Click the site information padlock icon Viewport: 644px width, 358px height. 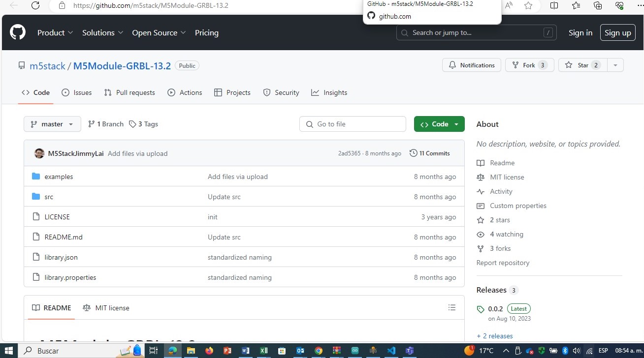coord(62,5)
